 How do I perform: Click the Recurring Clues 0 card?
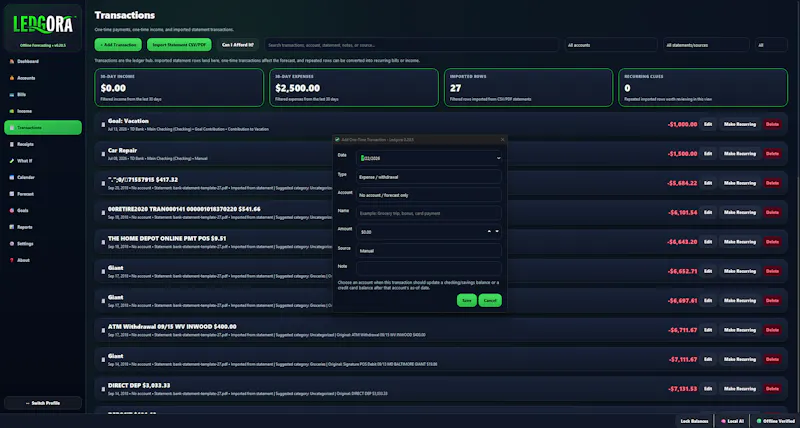[x=703, y=88]
